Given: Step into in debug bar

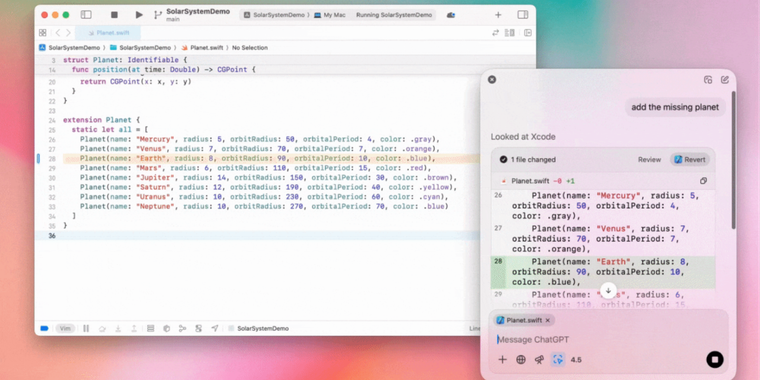Looking at the screenshot, I should (x=118, y=328).
